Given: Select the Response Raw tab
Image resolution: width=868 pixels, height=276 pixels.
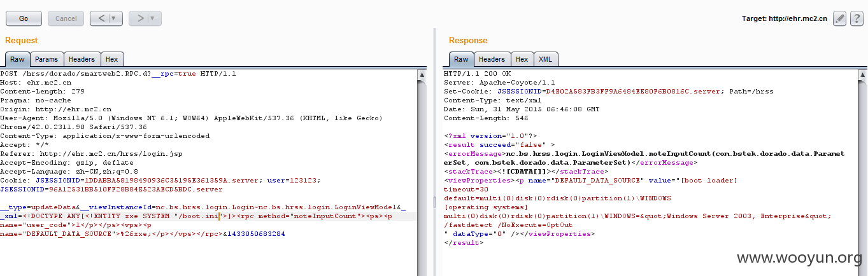Looking at the screenshot, I should click(x=462, y=59).
